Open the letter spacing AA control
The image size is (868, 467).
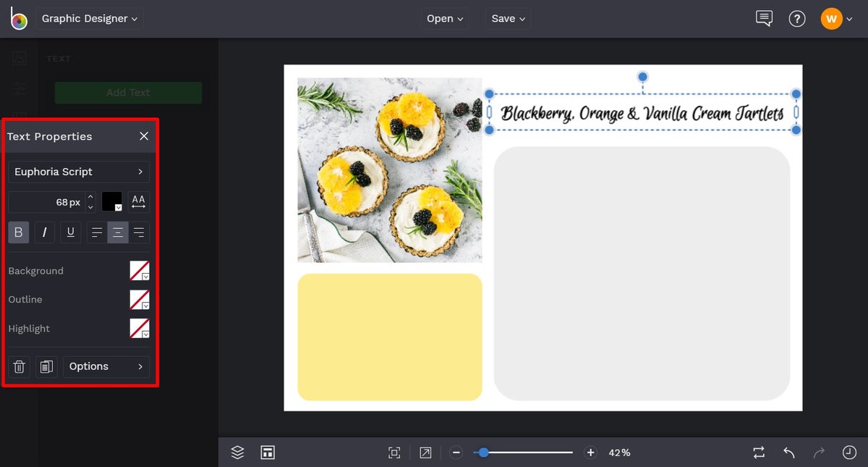(138, 201)
